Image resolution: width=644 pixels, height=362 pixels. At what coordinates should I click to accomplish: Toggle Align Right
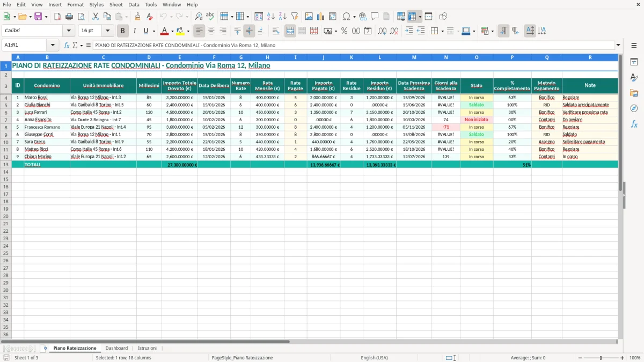pyautogui.click(x=223, y=31)
